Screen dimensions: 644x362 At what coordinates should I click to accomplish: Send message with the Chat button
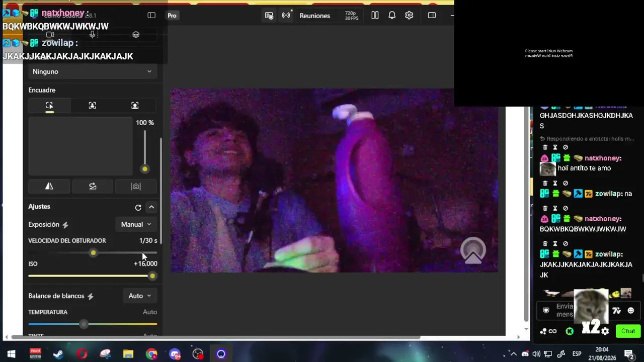[628, 331]
